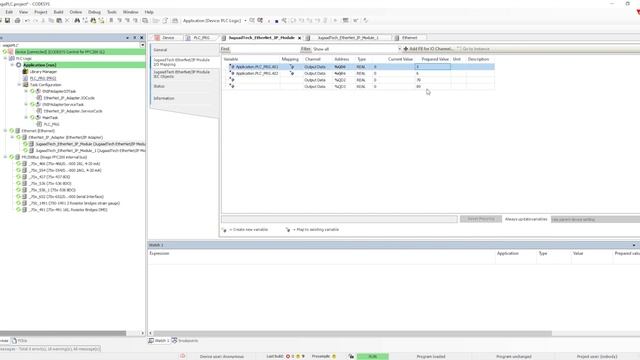
Task: Click the Save toolbar icon
Action: [7, 20]
